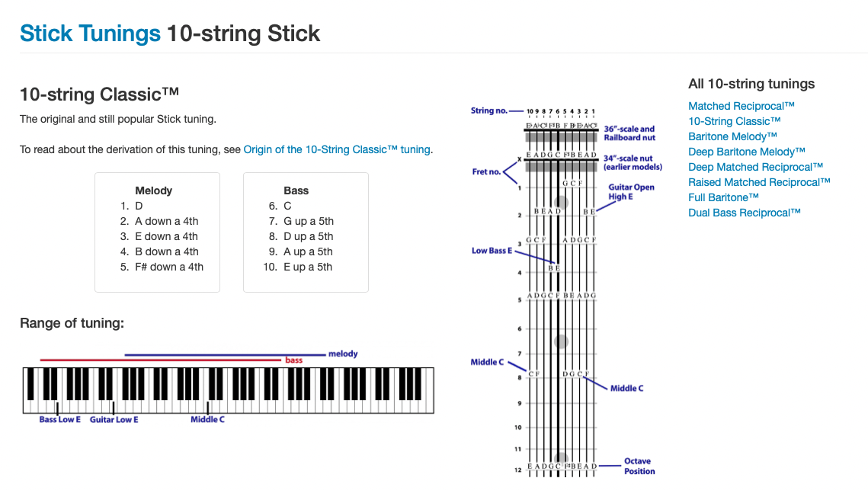Open Deep Baritone Melody tuning
Screen dimensions: 868x490
click(746, 152)
